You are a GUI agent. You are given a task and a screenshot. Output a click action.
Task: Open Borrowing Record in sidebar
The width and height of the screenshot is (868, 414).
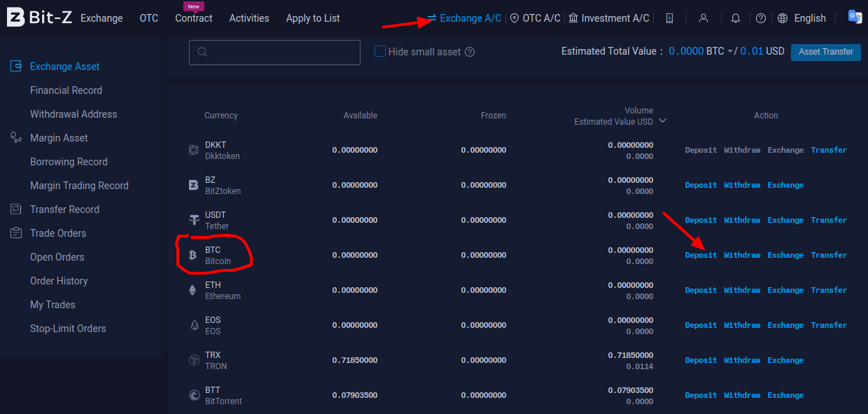click(x=69, y=162)
